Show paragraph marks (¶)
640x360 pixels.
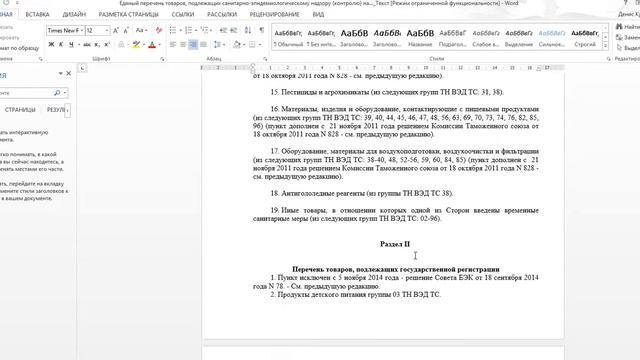(262, 30)
